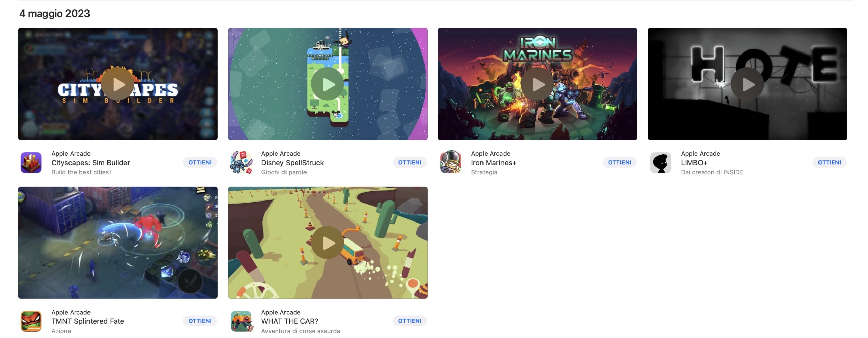Play the Cityscapes Sim Builder preview video
The height and width of the screenshot is (338, 868).
(118, 84)
